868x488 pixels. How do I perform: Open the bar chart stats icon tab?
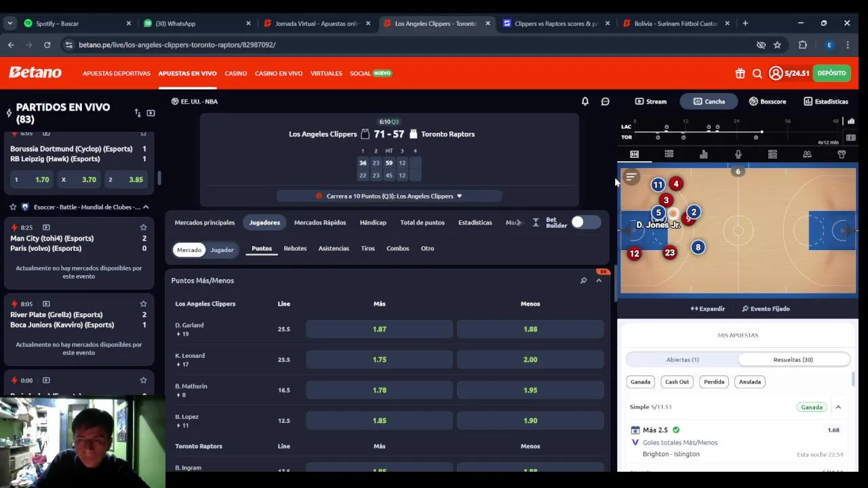(x=703, y=155)
